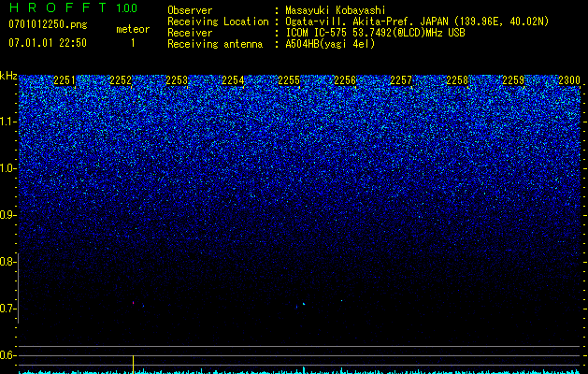
Task: Click the yellow meteor detection marker line
Action: click(133, 364)
